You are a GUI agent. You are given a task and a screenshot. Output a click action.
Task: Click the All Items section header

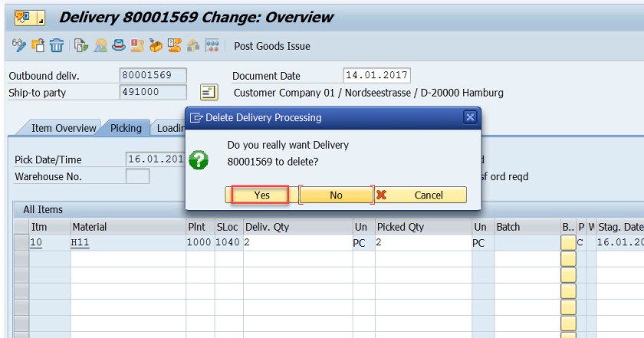click(x=43, y=209)
